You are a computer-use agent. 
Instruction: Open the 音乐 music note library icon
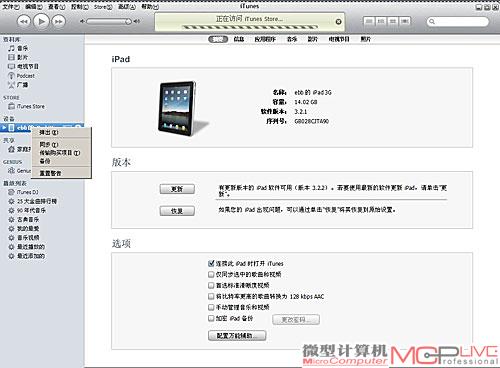pyautogui.click(x=11, y=48)
